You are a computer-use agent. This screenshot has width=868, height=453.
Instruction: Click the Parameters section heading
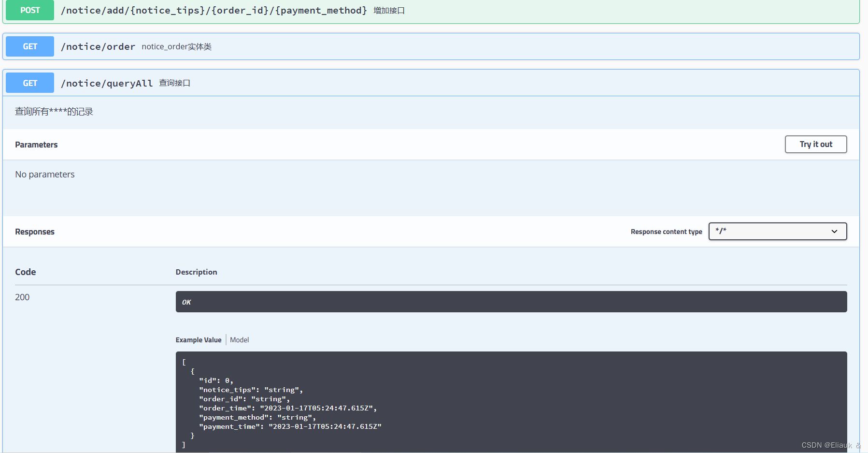pos(36,145)
